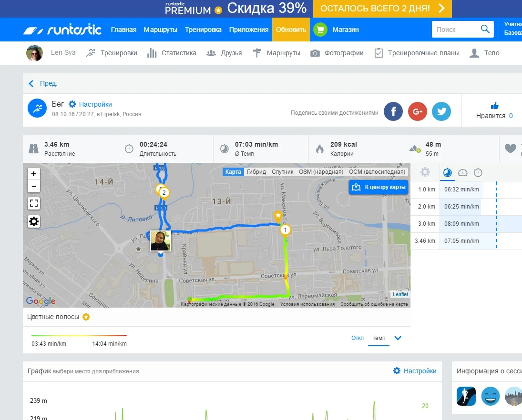The height and width of the screenshot is (420, 522).
Task: Expand the colored trace type dropdown
Action: (x=398, y=338)
